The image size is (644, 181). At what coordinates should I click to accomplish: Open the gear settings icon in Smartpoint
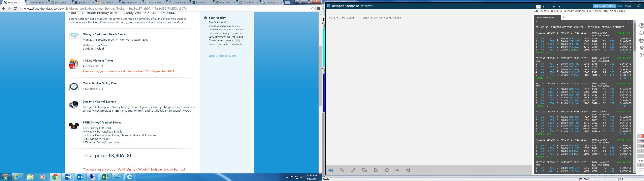coord(376,170)
